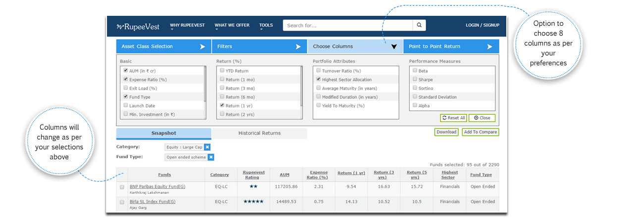Sort by the Funds column header
The image size is (644, 220).
click(164, 175)
